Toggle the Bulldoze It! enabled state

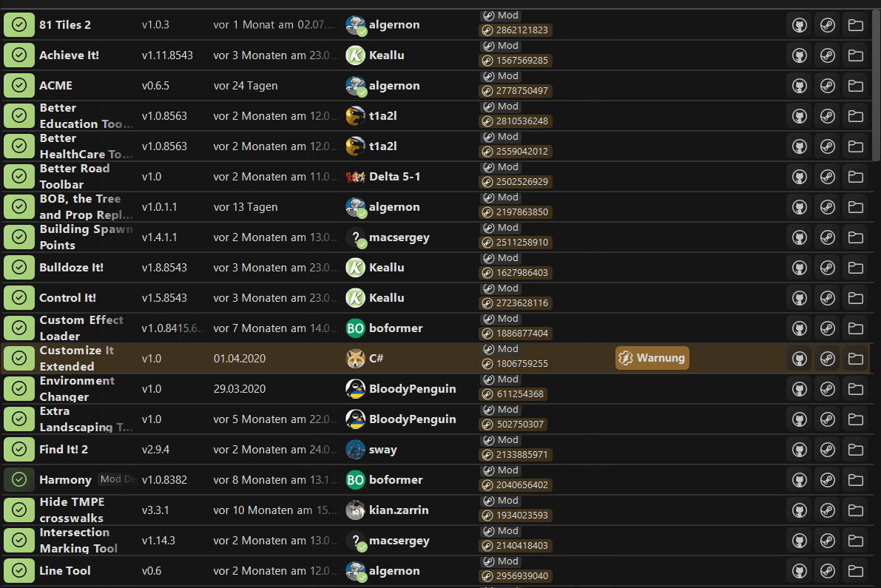(x=19, y=267)
